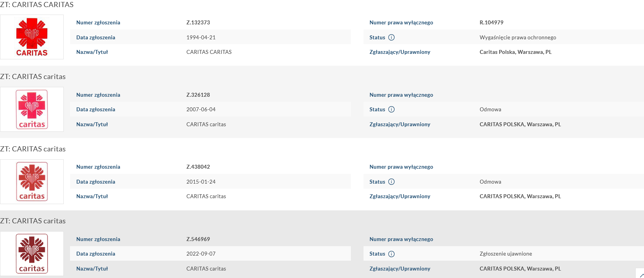Click the arrow icon in the bottom-right corner
Image resolution: width=644 pixels, height=278 pixels.
(641, 275)
